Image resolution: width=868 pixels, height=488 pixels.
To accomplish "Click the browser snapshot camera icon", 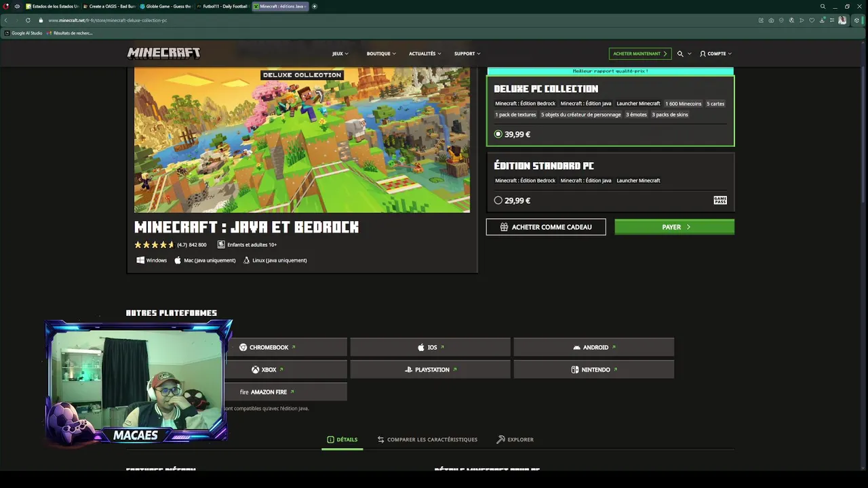I will 771,20.
